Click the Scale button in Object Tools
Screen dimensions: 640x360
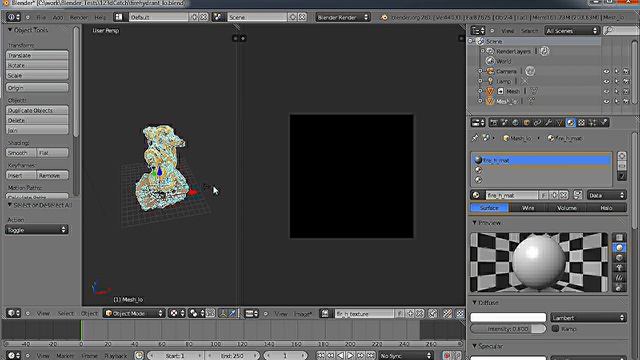tap(37, 76)
